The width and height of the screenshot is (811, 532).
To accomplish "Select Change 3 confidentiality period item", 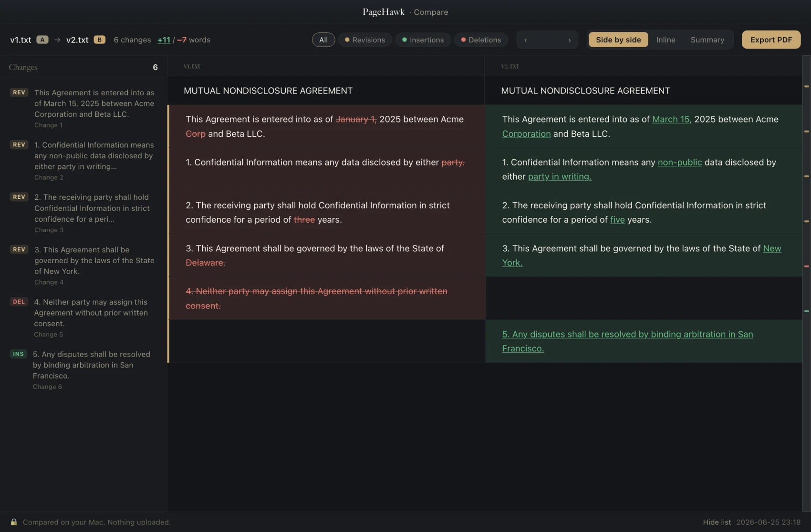I will [x=83, y=213].
